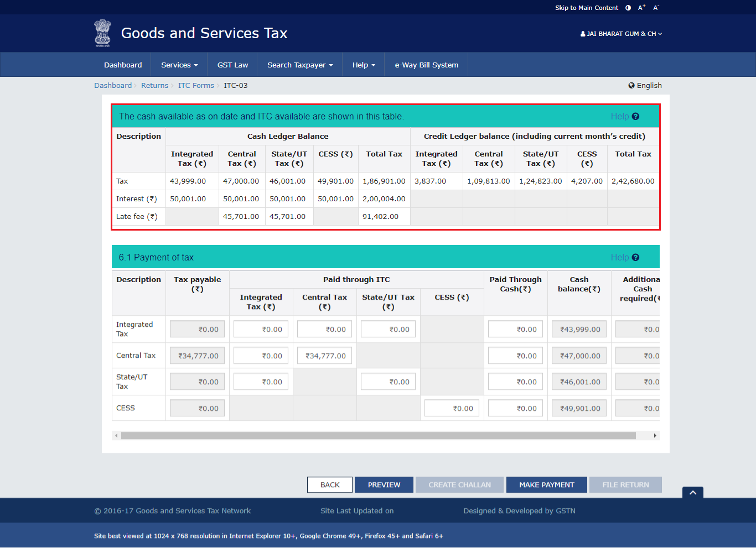Click credit ledger Central Tax 1,09,813.00
756x548 pixels.
click(x=489, y=181)
